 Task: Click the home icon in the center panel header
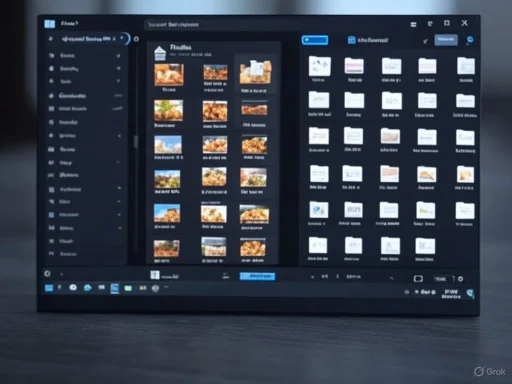pos(160,53)
